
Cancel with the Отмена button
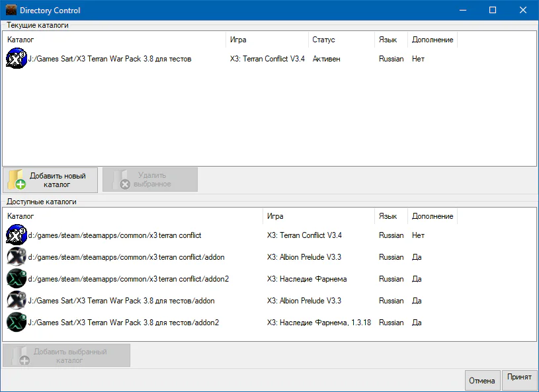pos(482,381)
